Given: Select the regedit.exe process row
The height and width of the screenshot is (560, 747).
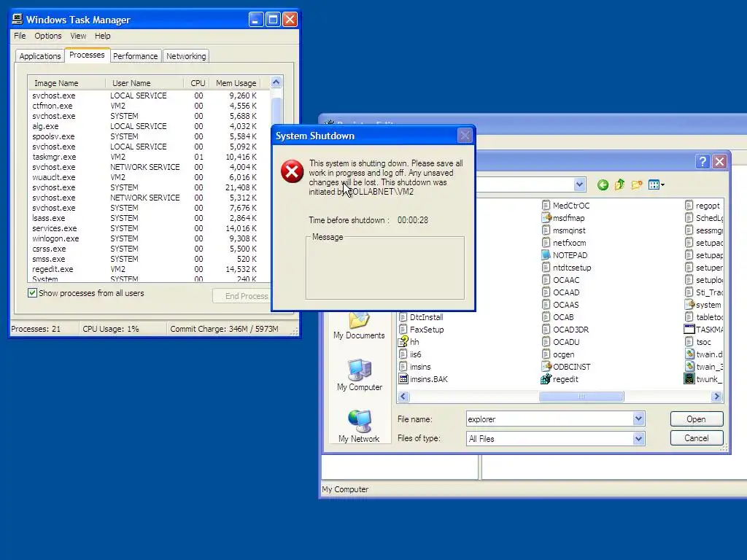Looking at the screenshot, I should [149, 269].
